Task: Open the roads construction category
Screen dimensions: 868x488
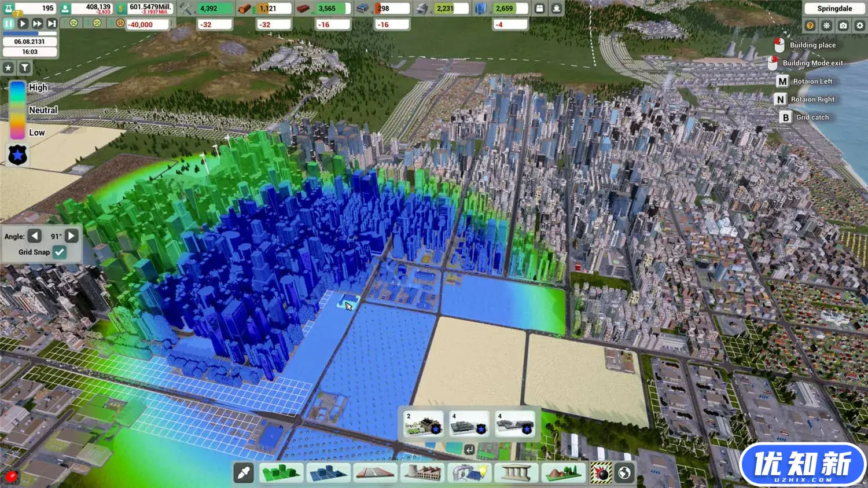Action: 375,473
